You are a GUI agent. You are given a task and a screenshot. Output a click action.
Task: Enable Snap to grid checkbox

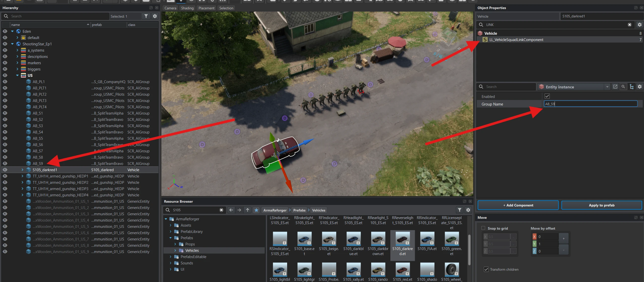coord(483,228)
